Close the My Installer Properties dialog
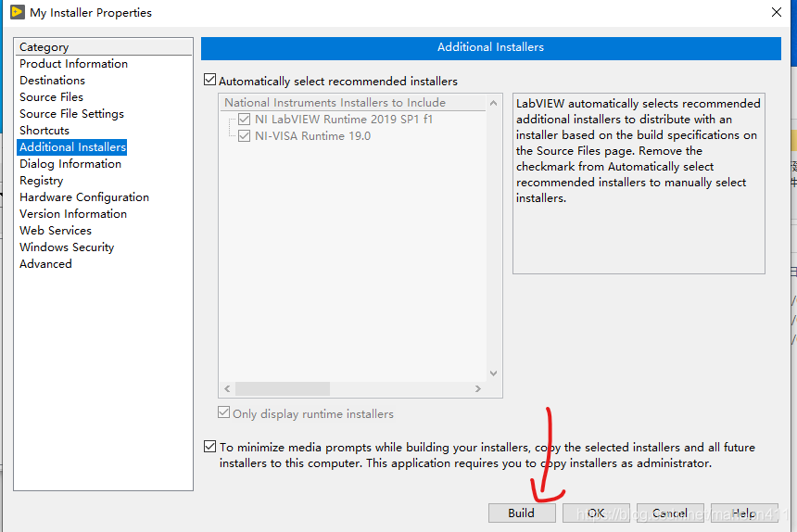 [x=777, y=12]
